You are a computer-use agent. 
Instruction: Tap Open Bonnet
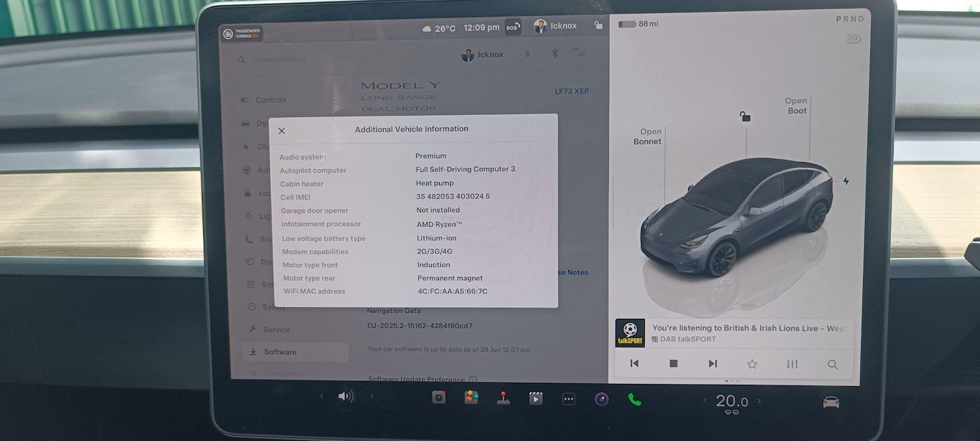(x=647, y=137)
